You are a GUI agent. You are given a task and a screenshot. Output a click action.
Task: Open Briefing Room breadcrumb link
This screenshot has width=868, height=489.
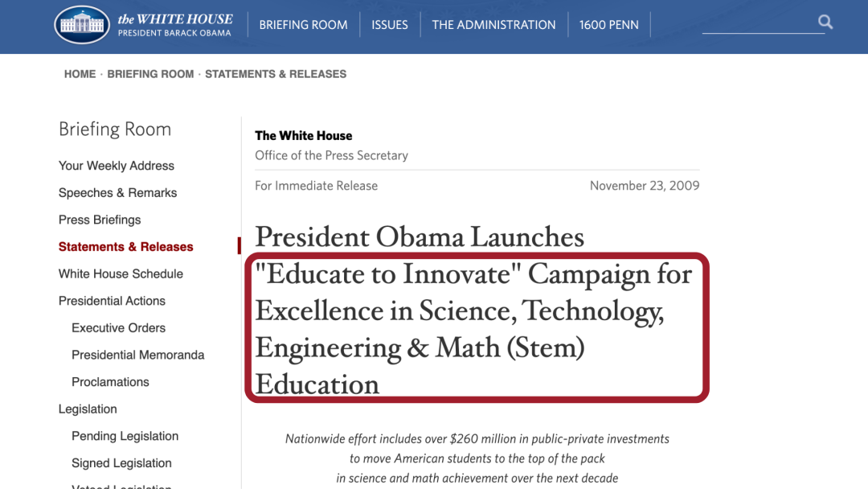(150, 74)
